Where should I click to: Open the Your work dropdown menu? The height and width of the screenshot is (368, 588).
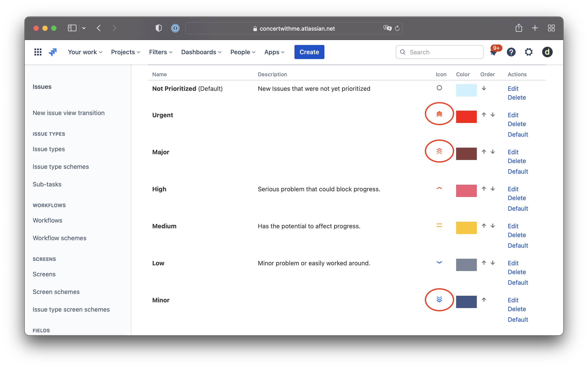pos(85,52)
